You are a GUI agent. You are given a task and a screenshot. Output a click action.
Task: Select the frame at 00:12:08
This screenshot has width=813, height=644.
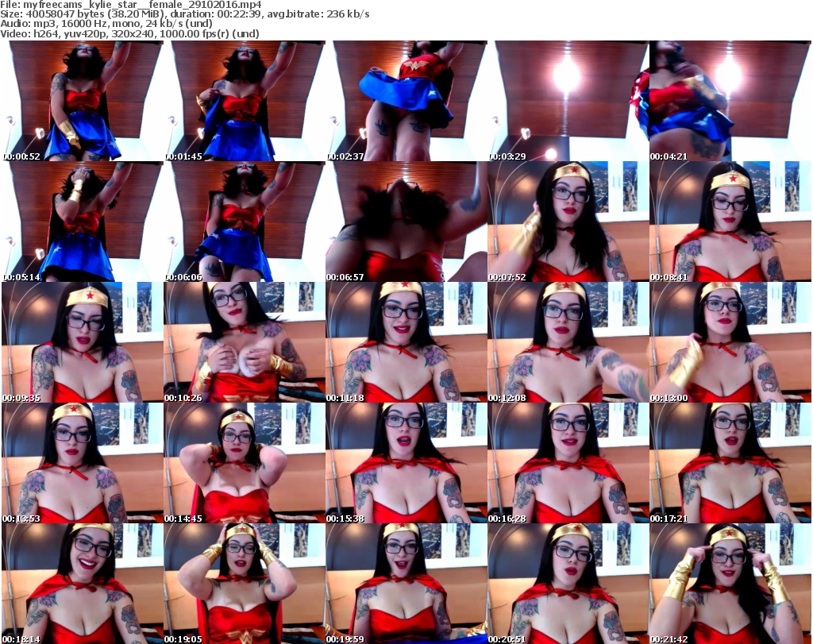click(x=568, y=342)
